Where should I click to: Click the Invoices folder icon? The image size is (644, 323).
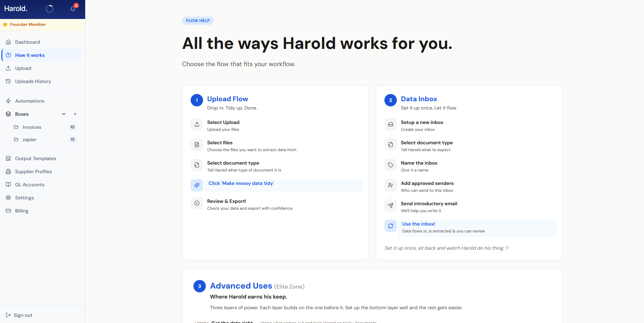click(16, 127)
